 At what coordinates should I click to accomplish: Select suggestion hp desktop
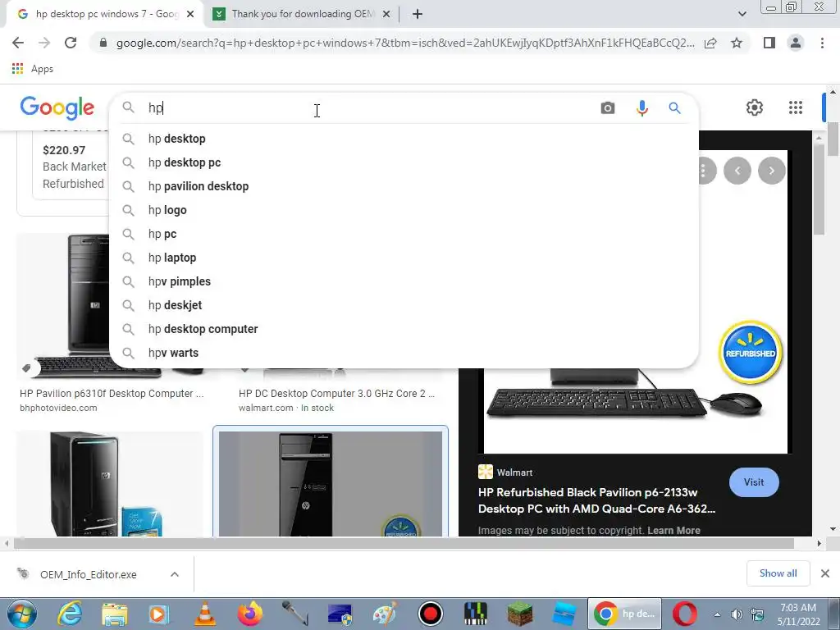pos(404,139)
